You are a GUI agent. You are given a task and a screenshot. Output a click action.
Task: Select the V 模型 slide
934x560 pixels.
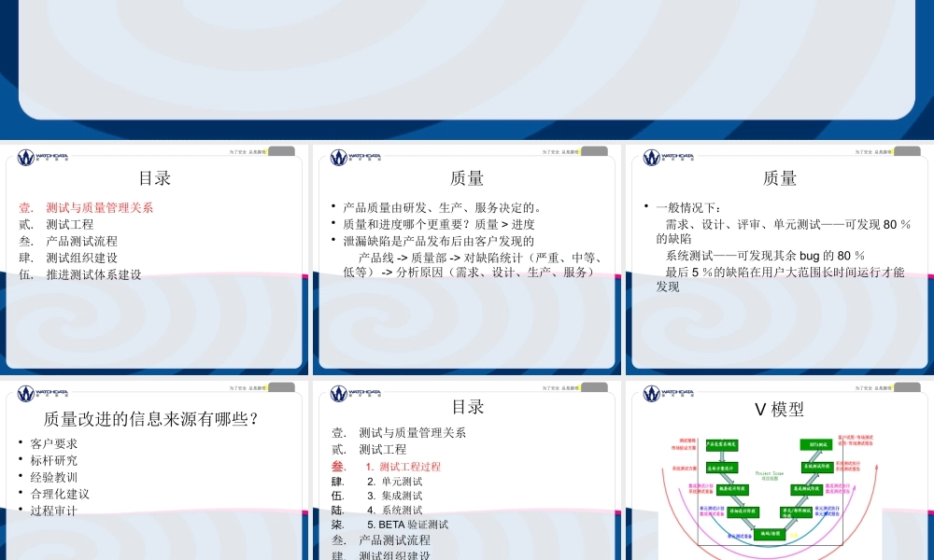pyautogui.click(x=780, y=470)
